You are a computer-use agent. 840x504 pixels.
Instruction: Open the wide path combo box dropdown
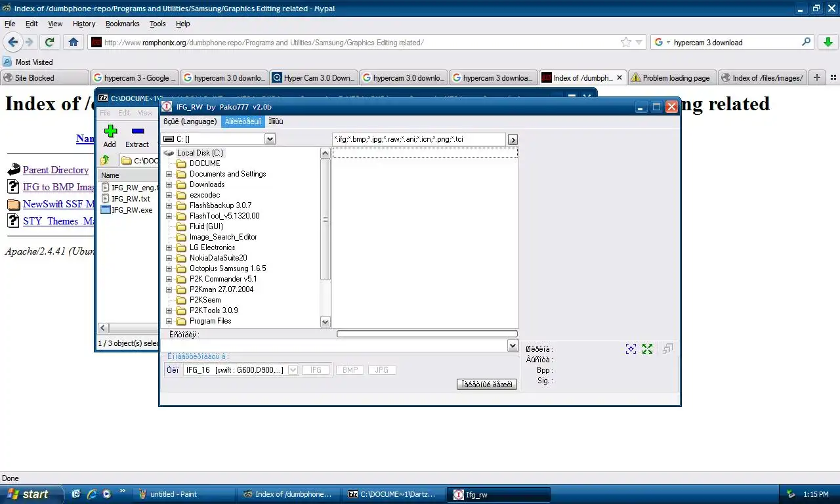513,345
